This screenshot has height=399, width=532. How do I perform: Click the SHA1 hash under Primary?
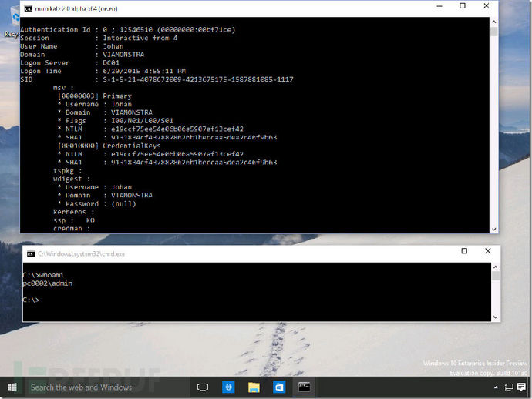coord(194,137)
